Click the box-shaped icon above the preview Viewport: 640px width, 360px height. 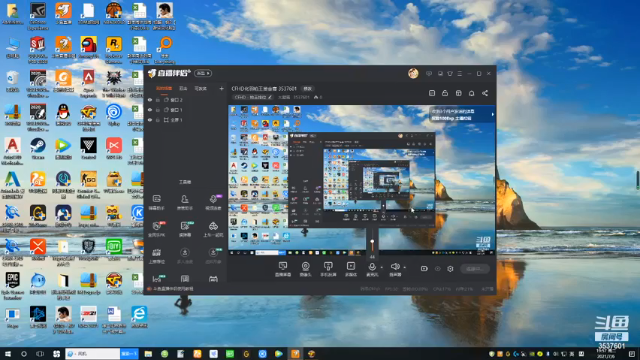tap(458, 93)
